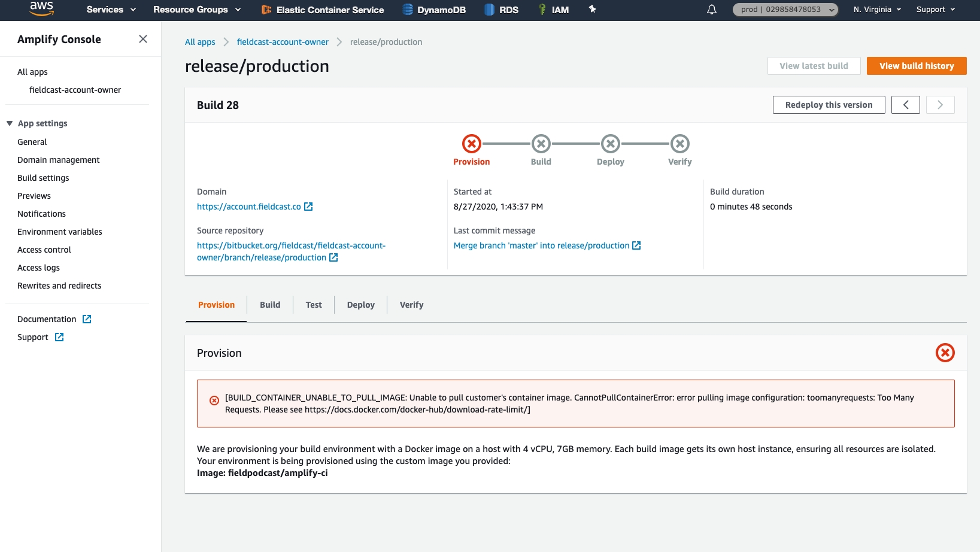Open fieldcast-account-owner breadcrumb link
The height and width of the screenshot is (552, 980).
point(283,42)
